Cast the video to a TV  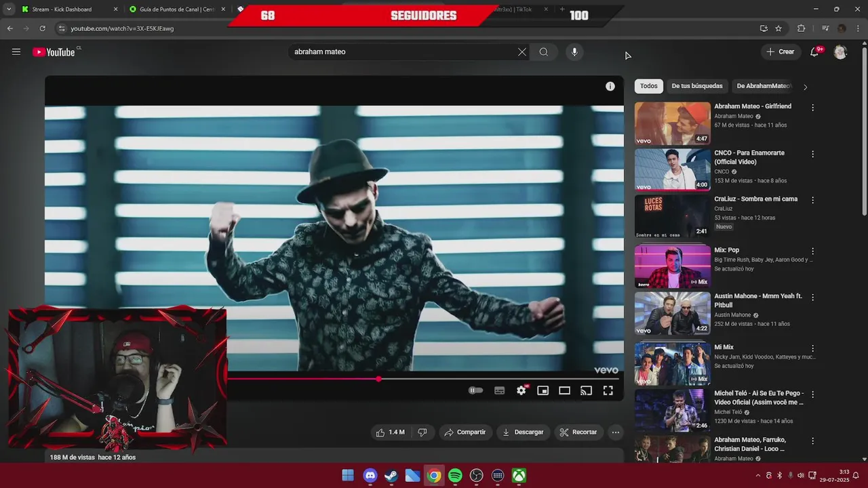pos(587,390)
